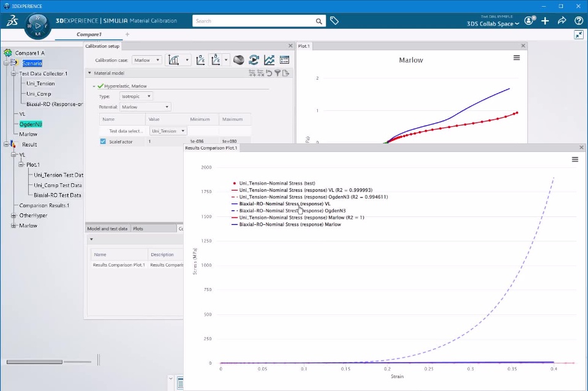The image size is (588, 391).
Task: Open dropdown arrow beside histogram chart icon
Action: pyautogui.click(x=187, y=60)
